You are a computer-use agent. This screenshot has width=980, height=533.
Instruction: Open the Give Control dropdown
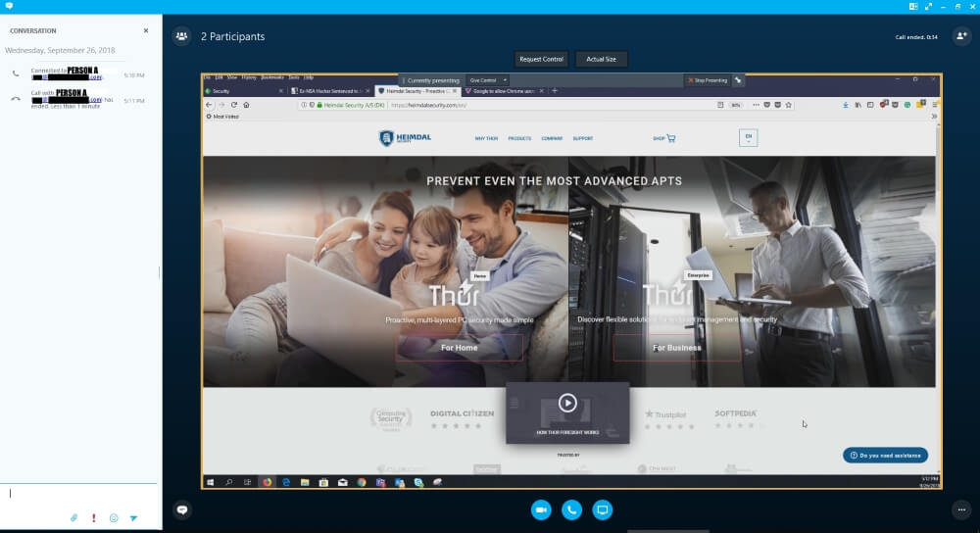tap(488, 80)
